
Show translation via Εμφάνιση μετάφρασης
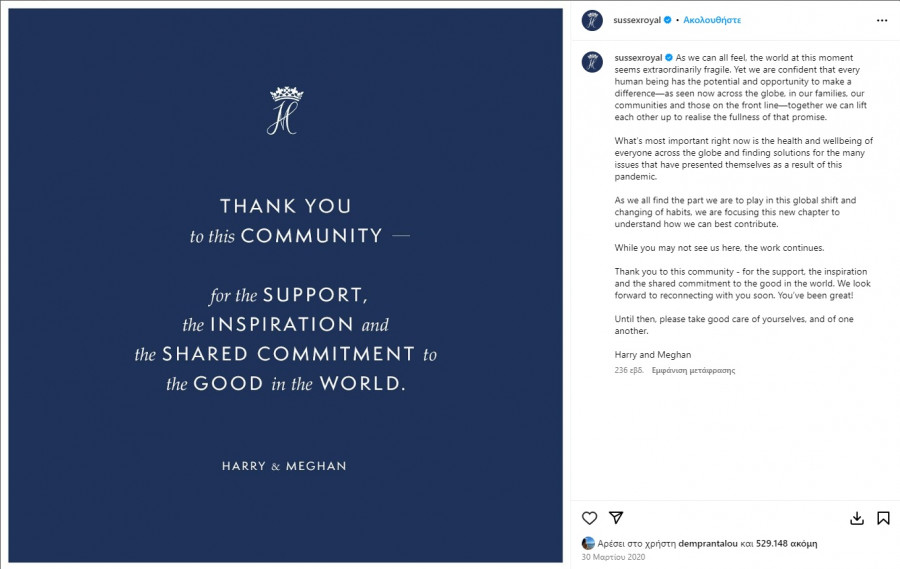pyautogui.click(x=693, y=370)
